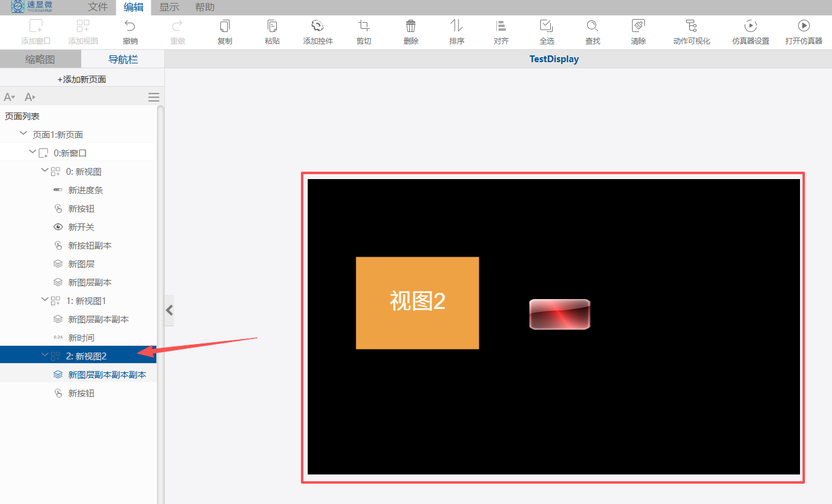Collapse the 0: 新视图 tree node
The image size is (832, 504).
pyautogui.click(x=44, y=170)
